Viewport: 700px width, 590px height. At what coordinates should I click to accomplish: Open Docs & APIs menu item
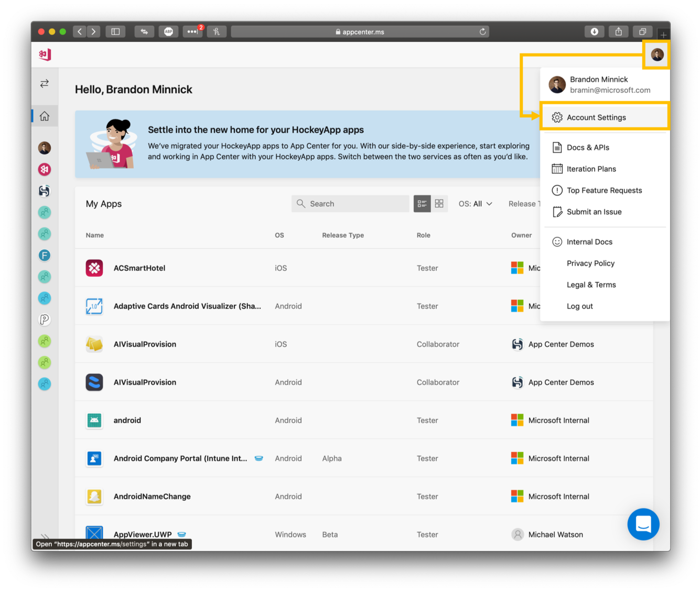[605, 147]
